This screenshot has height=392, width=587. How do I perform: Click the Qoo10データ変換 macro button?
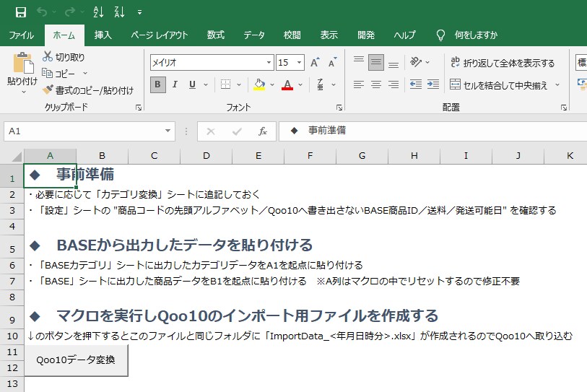(x=76, y=360)
